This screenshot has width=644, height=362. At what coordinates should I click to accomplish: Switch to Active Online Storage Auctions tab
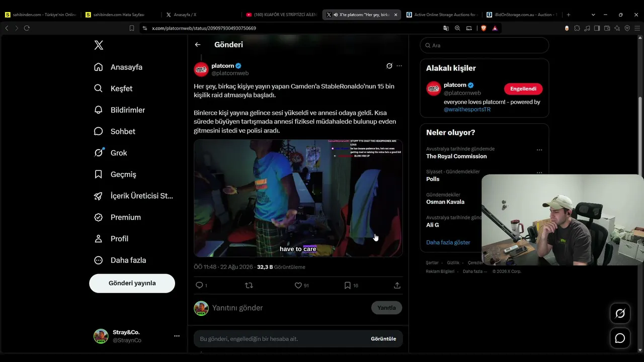click(441, 15)
